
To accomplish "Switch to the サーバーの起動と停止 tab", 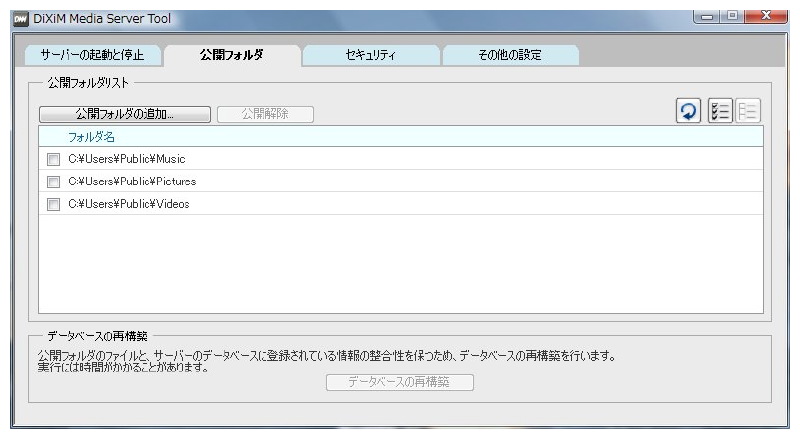I will tap(92, 55).
